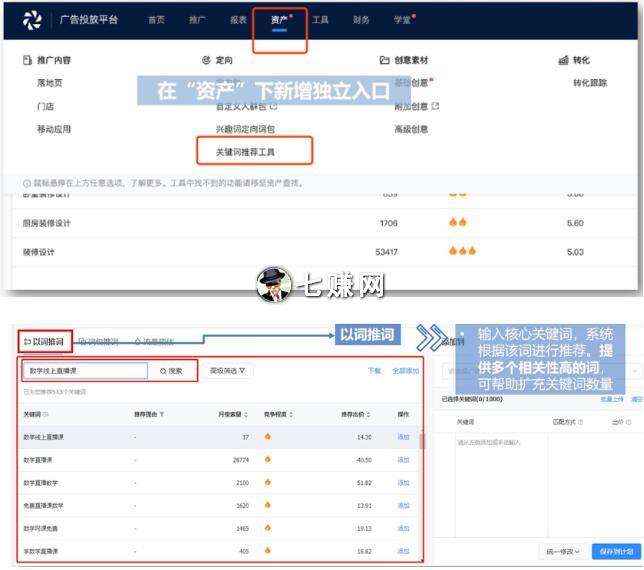The width and height of the screenshot is (644, 570).
Task: Click 添加 in the row with volume 17
Action: tap(404, 437)
